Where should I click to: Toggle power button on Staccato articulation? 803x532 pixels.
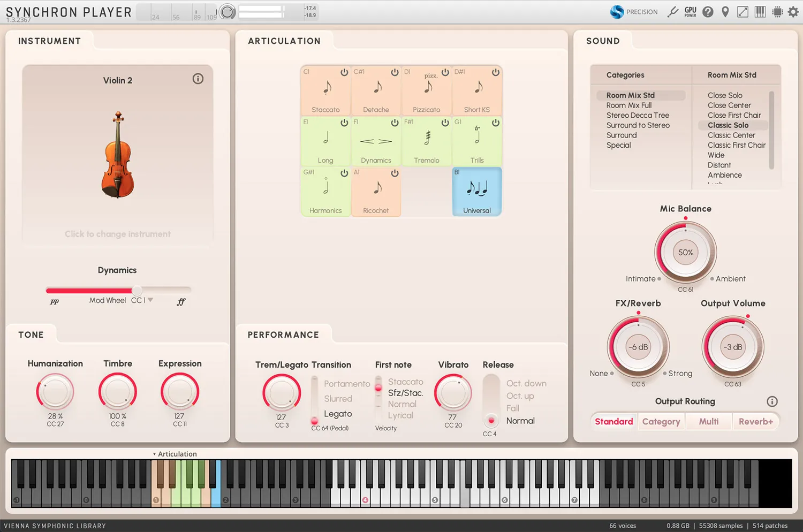(344, 72)
